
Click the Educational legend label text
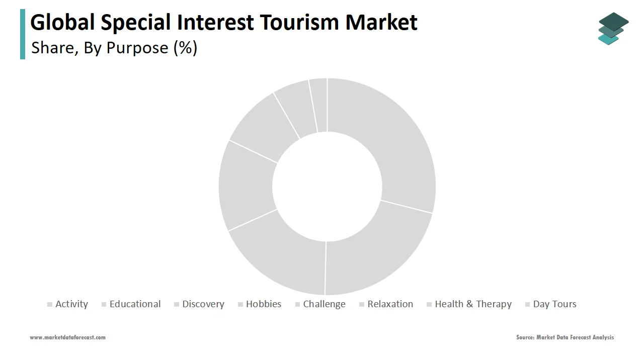pyautogui.click(x=135, y=304)
